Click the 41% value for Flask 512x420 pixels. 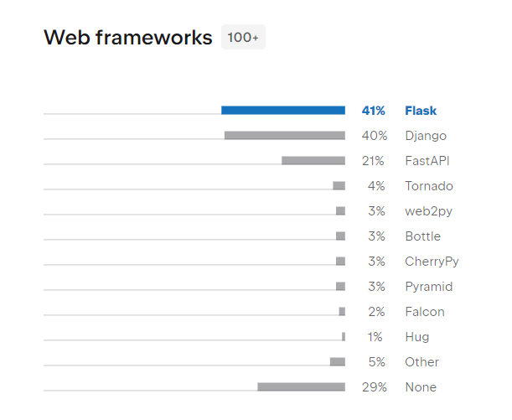coord(374,111)
